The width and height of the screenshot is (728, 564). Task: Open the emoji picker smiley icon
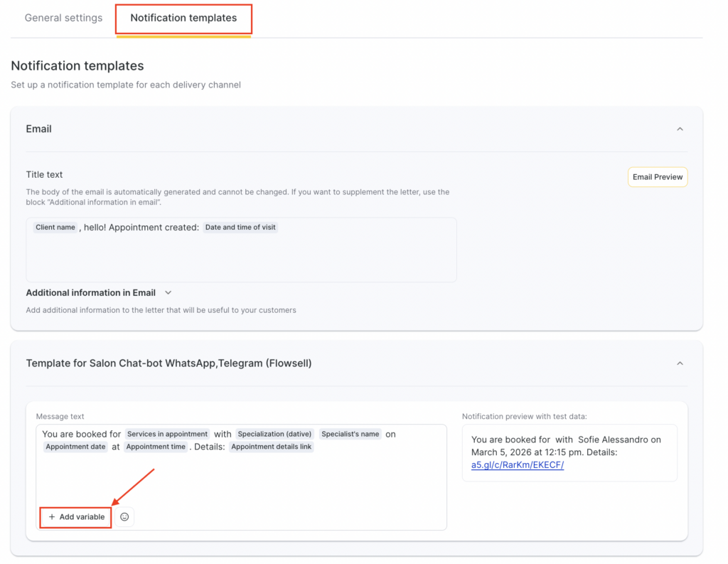pyautogui.click(x=124, y=517)
